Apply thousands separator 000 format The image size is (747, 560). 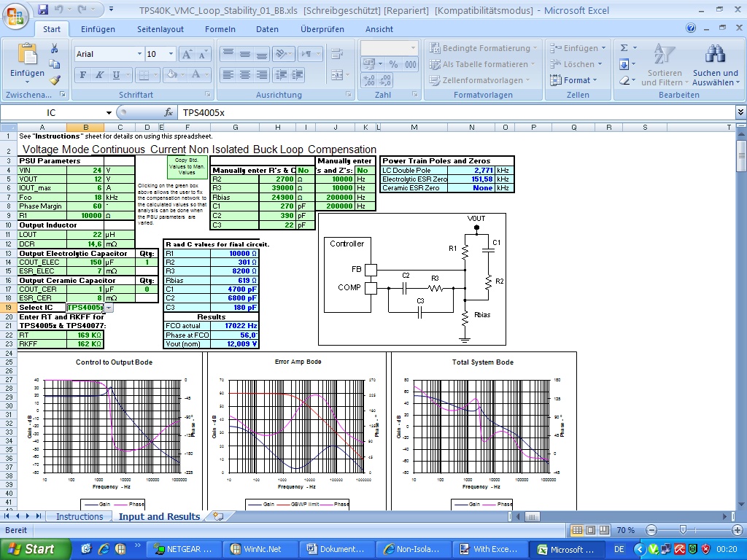[x=410, y=64]
